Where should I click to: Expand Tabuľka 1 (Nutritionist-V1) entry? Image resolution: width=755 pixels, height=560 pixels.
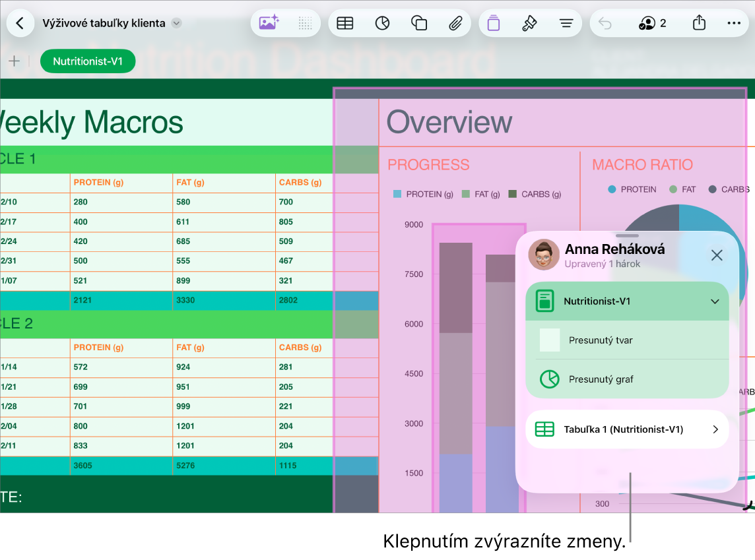(x=627, y=429)
